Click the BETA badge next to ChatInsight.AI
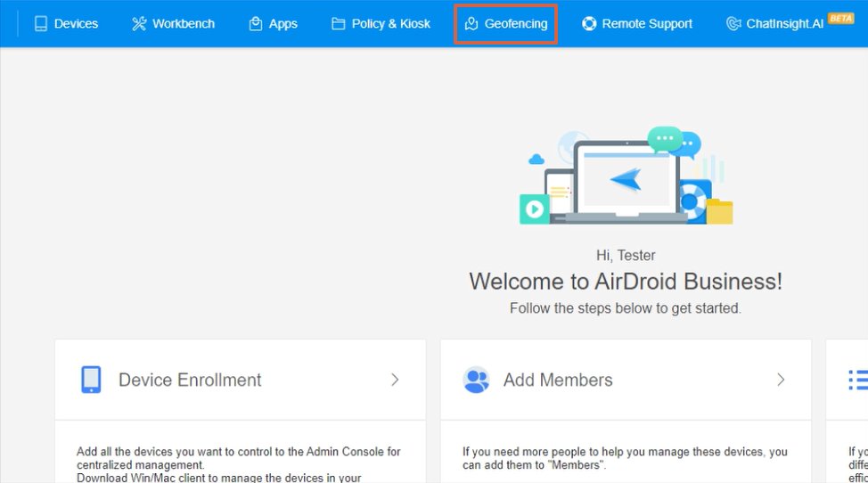868x483 pixels. click(841, 18)
